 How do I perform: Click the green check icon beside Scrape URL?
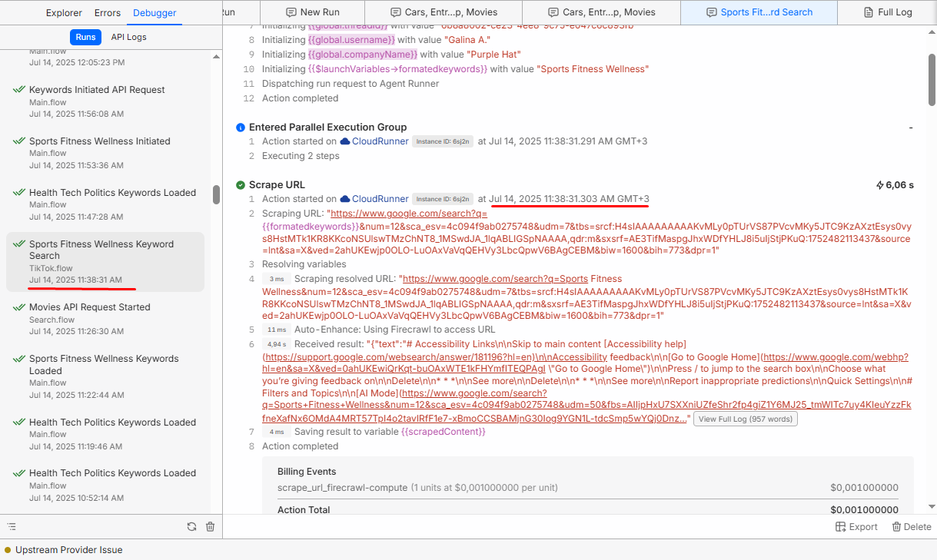pyautogui.click(x=241, y=185)
